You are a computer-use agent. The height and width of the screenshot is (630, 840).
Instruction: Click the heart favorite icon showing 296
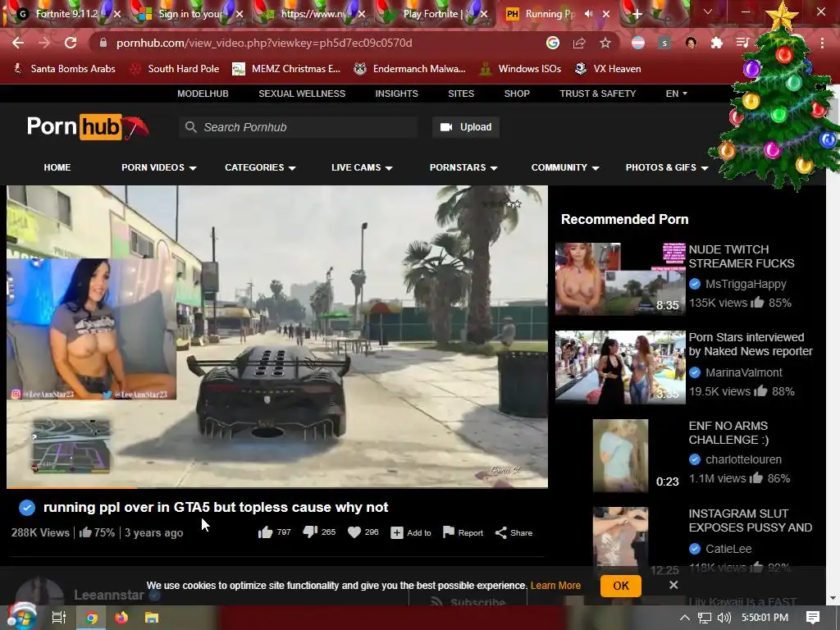[x=354, y=532]
